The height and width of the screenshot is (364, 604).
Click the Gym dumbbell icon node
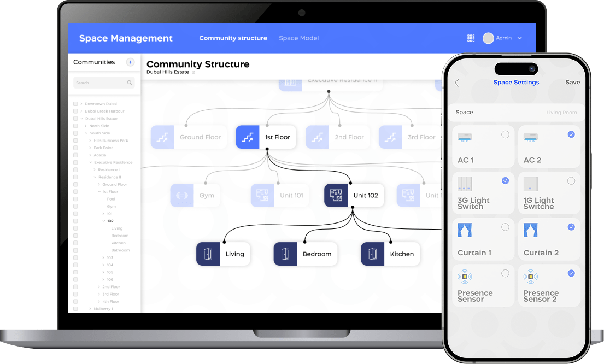[x=182, y=195]
